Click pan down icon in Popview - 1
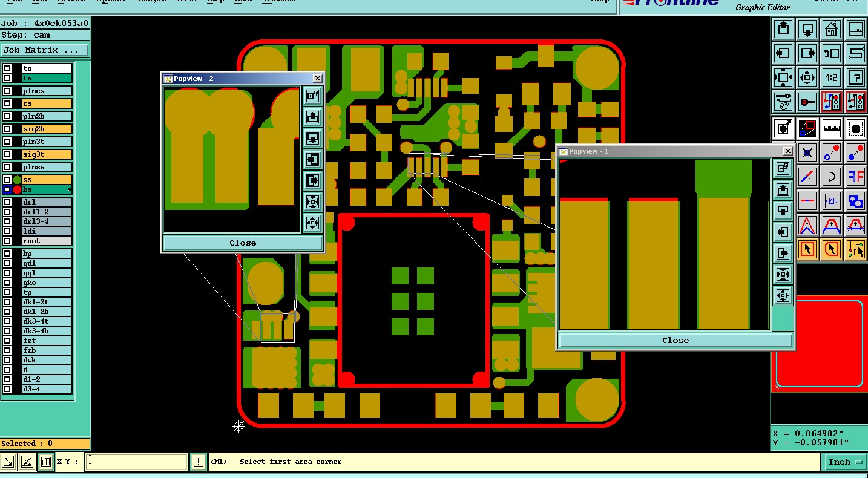Image resolution: width=868 pixels, height=478 pixels. (783, 211)
